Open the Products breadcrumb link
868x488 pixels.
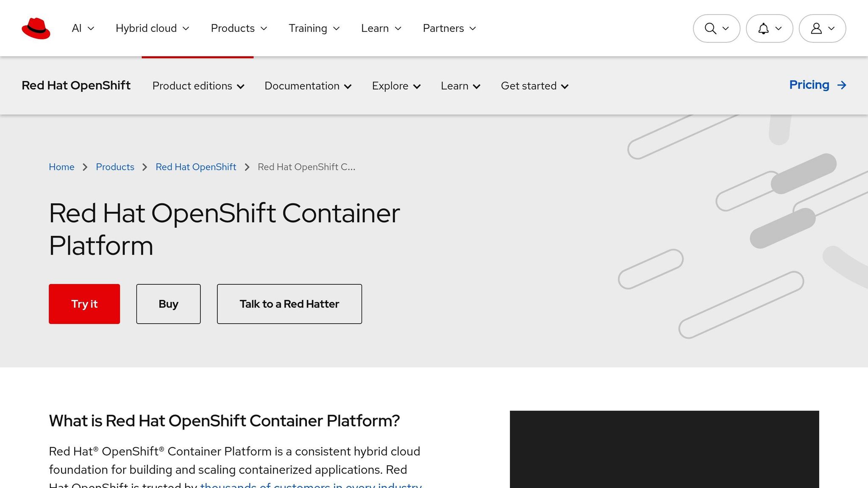(115, 167)
